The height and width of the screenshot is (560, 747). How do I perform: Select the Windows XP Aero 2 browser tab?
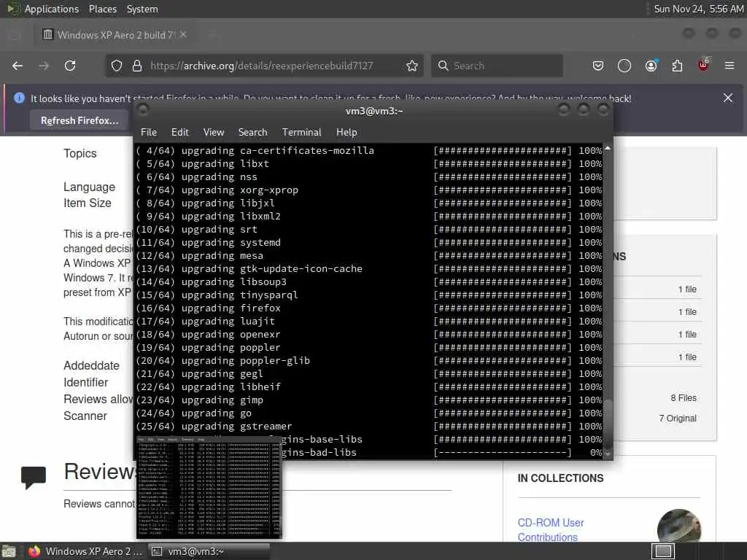(113, 35)
